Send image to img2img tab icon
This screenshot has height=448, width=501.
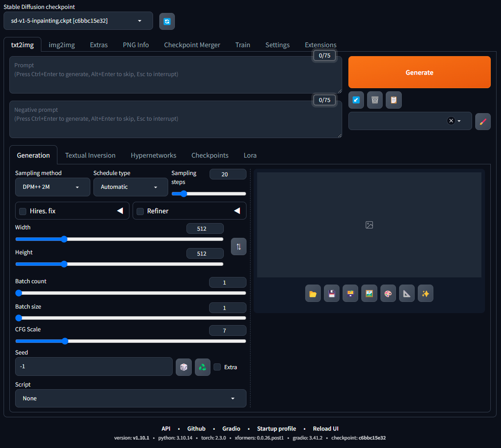click(369, 293)
